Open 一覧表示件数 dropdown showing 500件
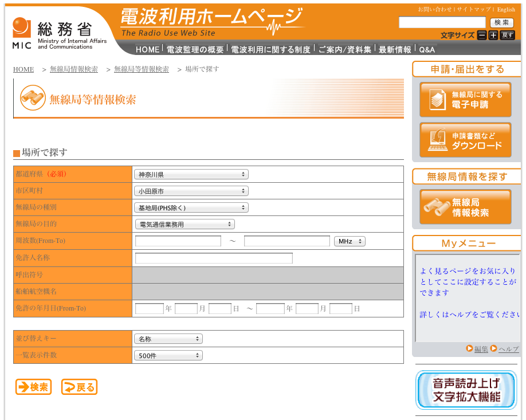 tap(168, 356)
